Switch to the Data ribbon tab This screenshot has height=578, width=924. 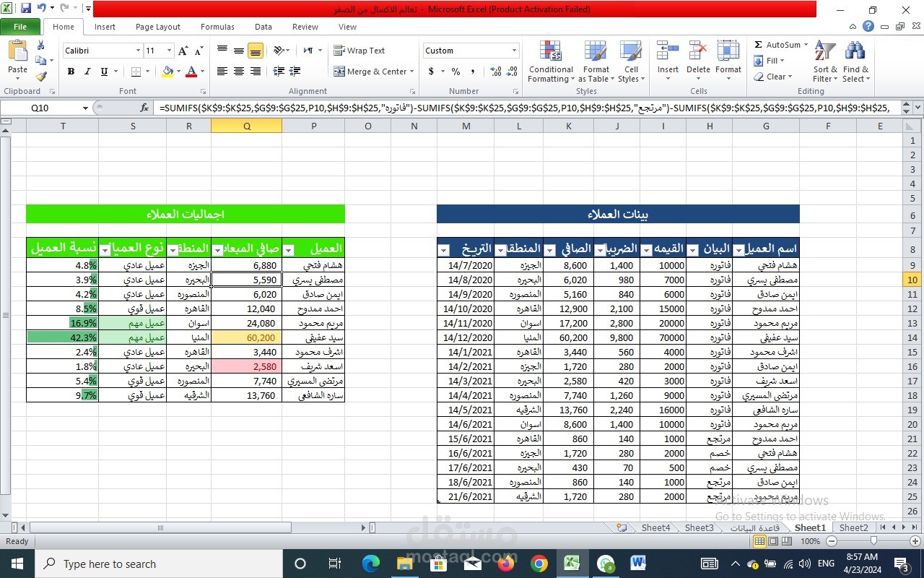click(263, 27)
